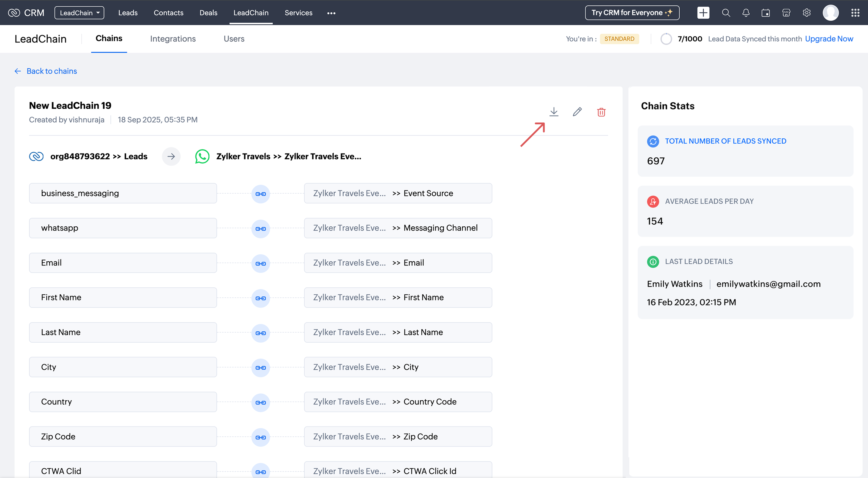The height and width of the screenshot is (478, 868).
Task: Open notifications bell in top bar
Action: coord(746,13)
